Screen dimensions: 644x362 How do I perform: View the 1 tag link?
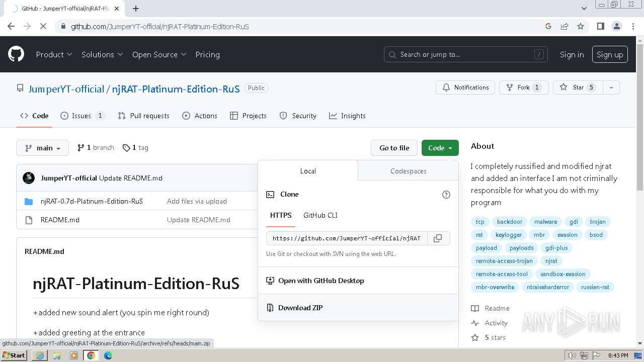pos(135,148)
